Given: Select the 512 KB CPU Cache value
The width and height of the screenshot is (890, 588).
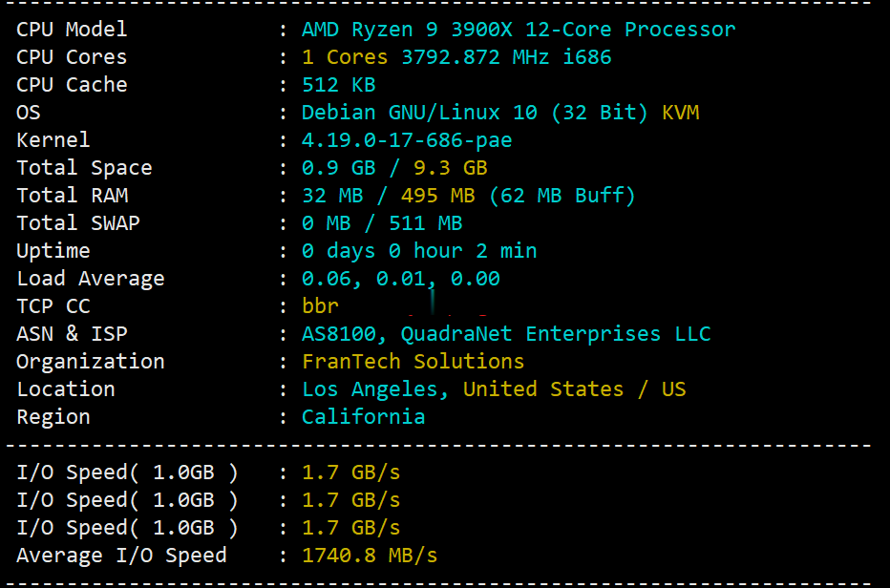Looking at the screenshot, I should tap(338, 85).
